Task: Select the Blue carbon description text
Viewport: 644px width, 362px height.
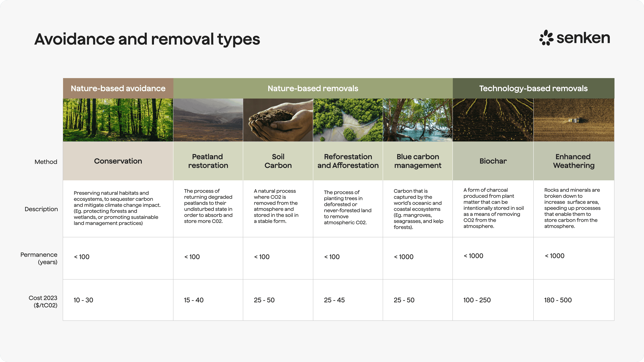Action: pyautogui.click(x=418, y=209)
